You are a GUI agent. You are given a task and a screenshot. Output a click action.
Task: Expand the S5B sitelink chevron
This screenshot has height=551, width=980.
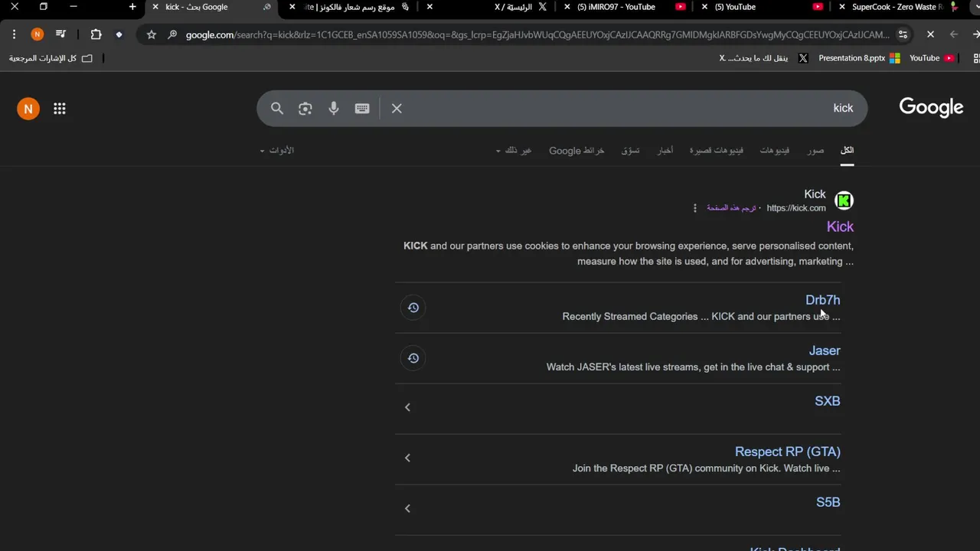[407, 508]
